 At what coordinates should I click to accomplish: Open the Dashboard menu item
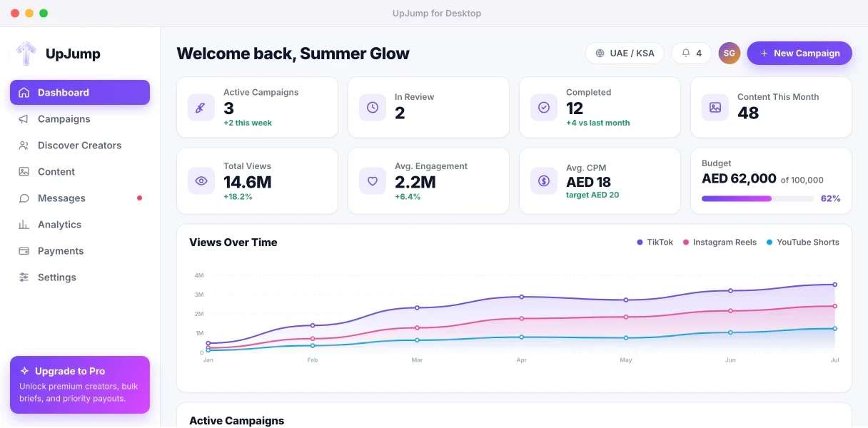click(80, 93)
